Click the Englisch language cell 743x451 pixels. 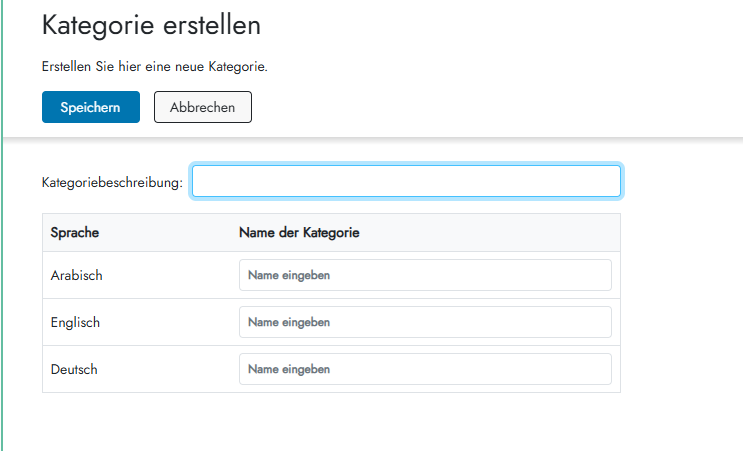click(x=76, y=322)
